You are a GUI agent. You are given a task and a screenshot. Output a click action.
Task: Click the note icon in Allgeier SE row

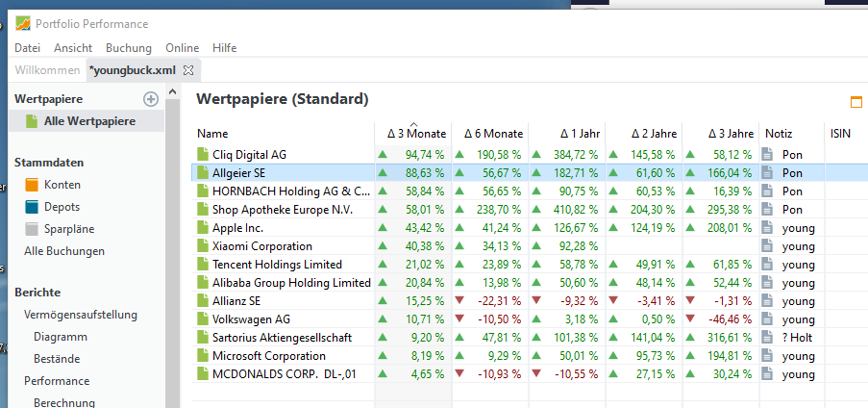point(767,173)
